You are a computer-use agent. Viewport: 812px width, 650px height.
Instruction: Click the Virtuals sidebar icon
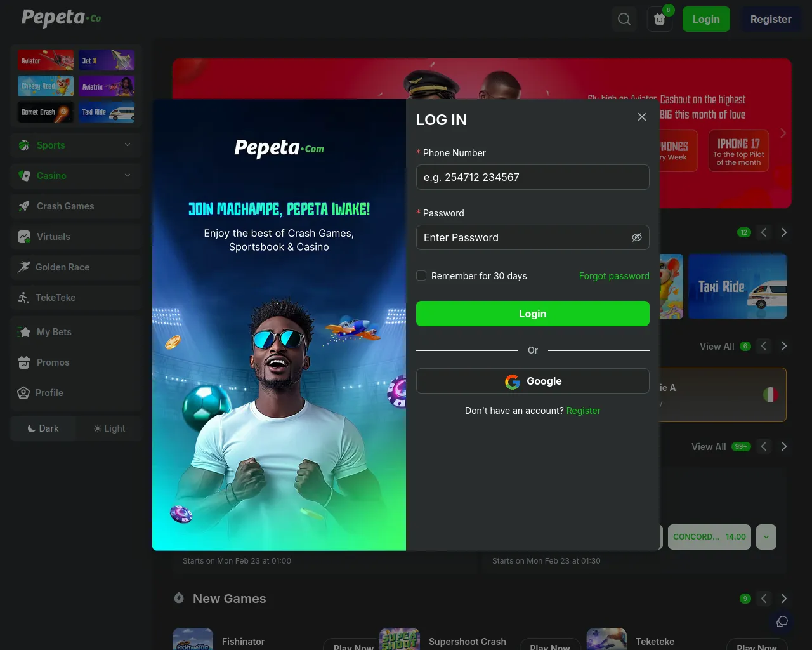click(x=24, y=236)
